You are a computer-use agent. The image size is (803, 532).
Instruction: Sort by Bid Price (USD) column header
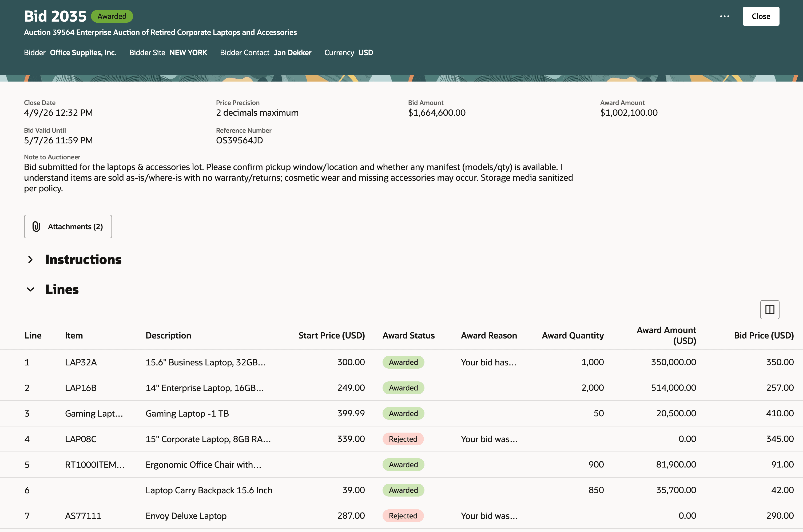coord(764,336)
